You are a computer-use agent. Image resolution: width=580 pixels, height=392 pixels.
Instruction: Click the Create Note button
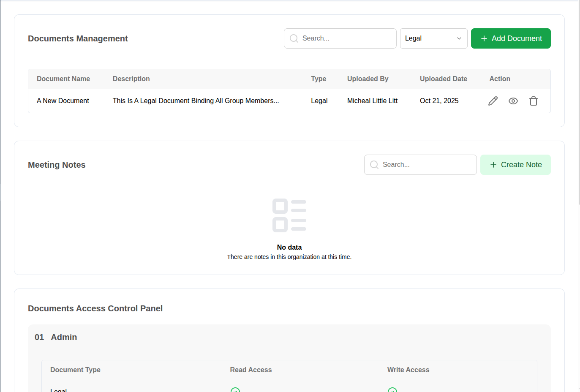(x=515, y=165)
